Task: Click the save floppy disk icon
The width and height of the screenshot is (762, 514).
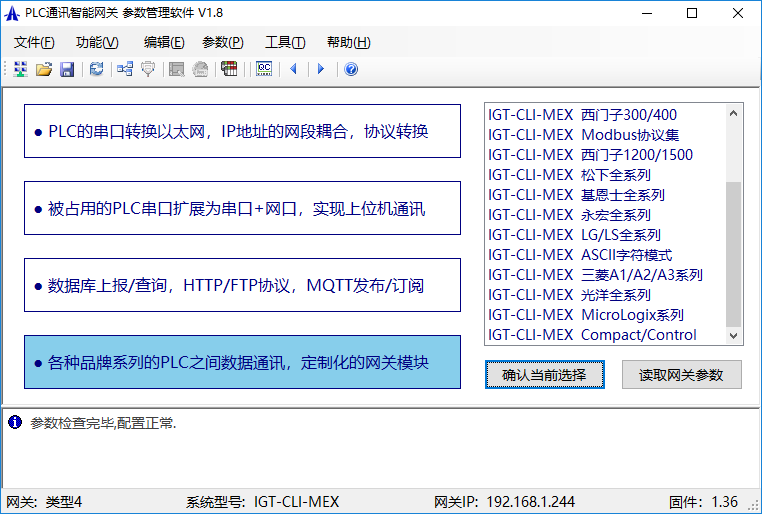Action: (66, 69)
